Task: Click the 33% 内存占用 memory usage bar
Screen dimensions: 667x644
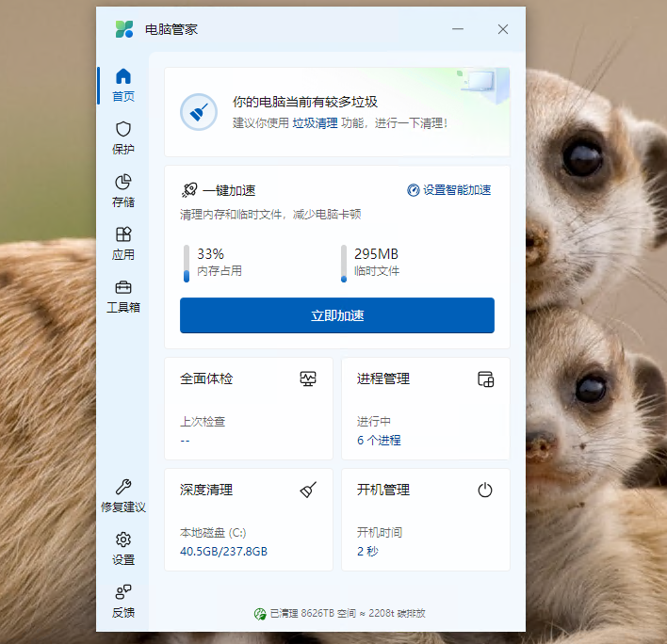Action: pos(187,263)
